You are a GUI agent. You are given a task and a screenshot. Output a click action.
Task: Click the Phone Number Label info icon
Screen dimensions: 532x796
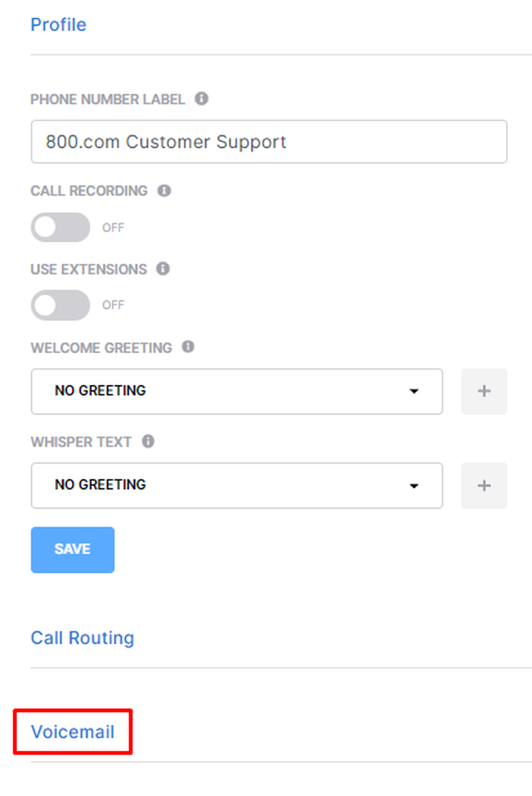tap(202, 99)
